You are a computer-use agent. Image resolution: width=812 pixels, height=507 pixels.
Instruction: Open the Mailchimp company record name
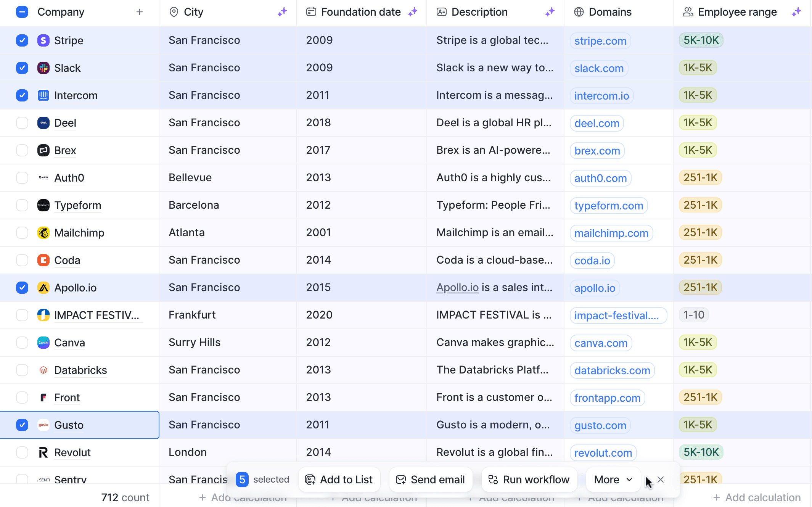79,233
